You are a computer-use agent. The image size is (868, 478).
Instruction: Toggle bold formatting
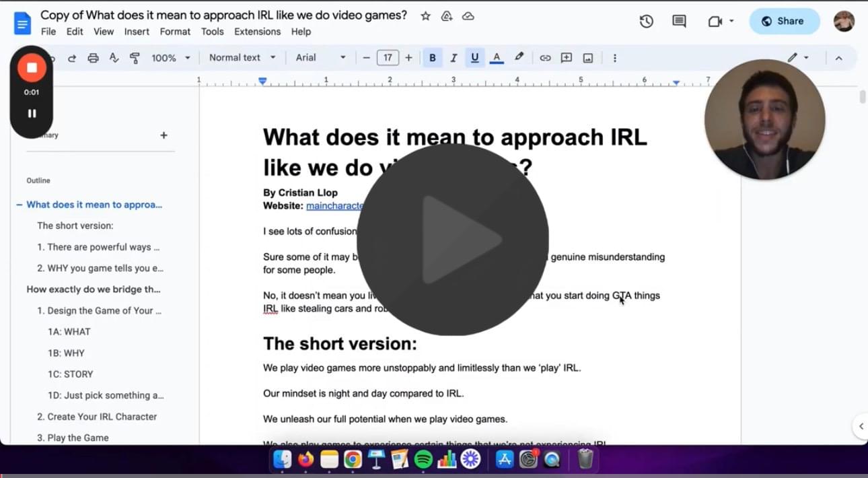[x=432, y=58]
